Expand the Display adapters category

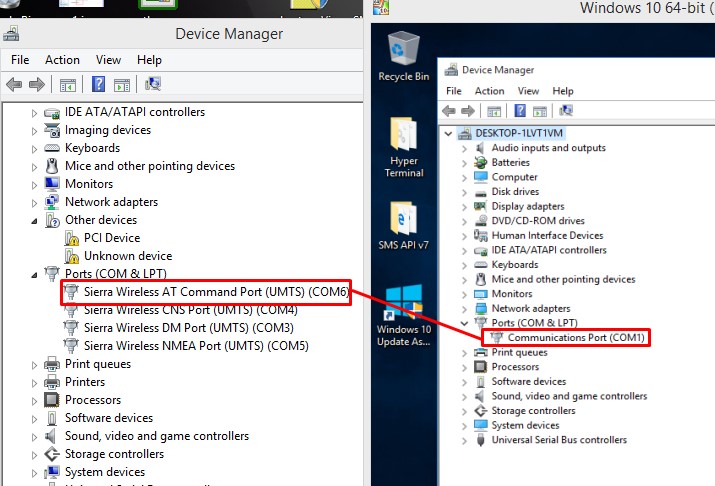tap(464, 206)
